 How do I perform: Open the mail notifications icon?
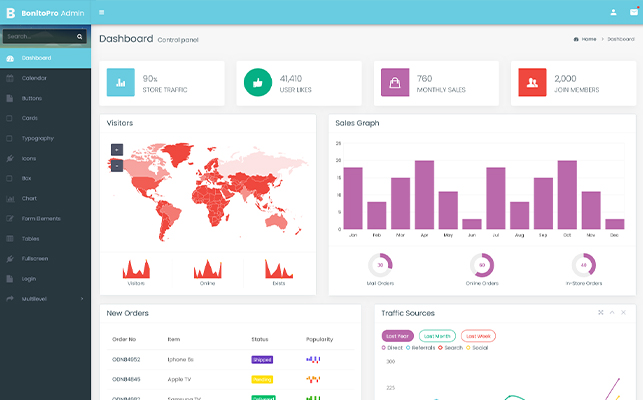[634, 12]
